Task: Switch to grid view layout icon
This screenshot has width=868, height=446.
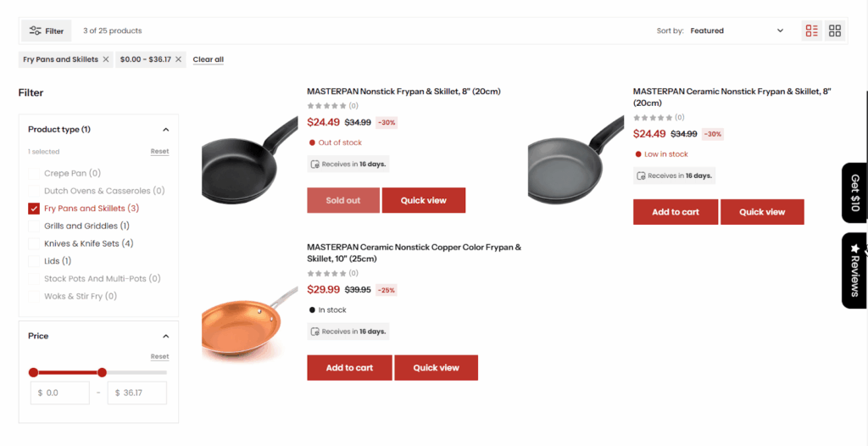Action: click(x=835, y=31)
